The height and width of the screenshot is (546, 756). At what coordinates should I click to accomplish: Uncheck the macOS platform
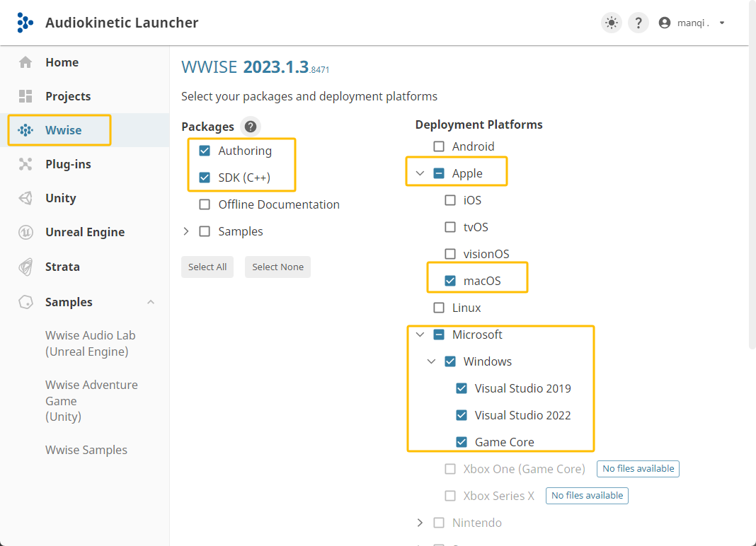pos(449,281)
